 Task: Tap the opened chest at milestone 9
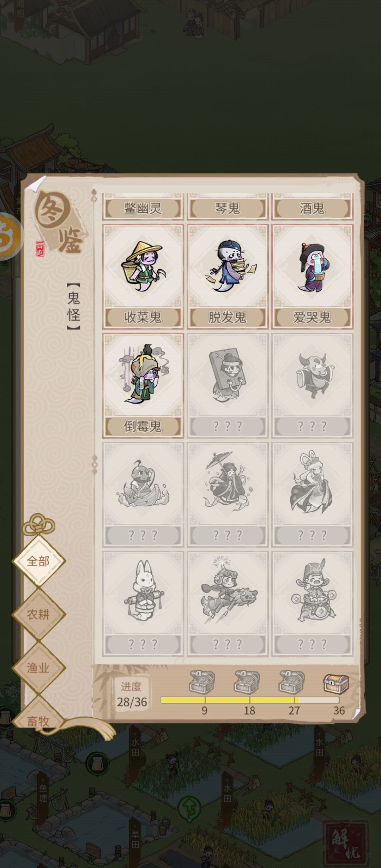tap(202, 682)
